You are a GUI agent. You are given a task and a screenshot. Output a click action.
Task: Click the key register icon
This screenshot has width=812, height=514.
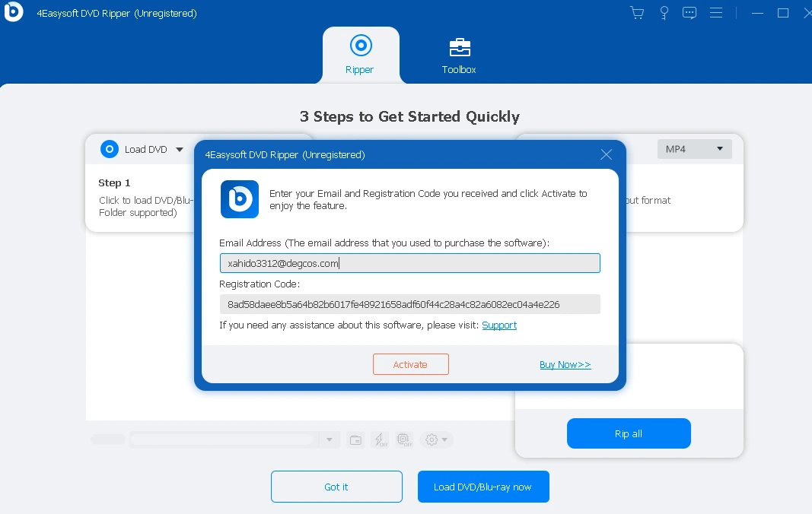click(x=664, y=13)
